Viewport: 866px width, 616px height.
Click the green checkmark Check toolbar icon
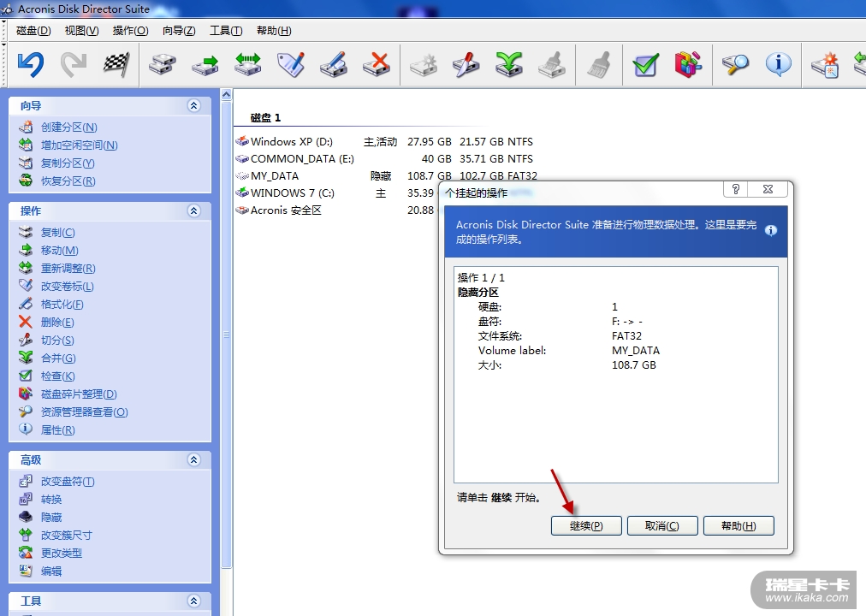click(x=645, y=64)
